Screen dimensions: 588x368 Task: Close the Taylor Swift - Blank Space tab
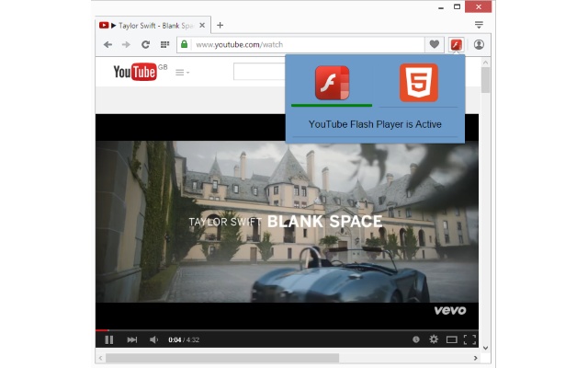click(202, 25)
